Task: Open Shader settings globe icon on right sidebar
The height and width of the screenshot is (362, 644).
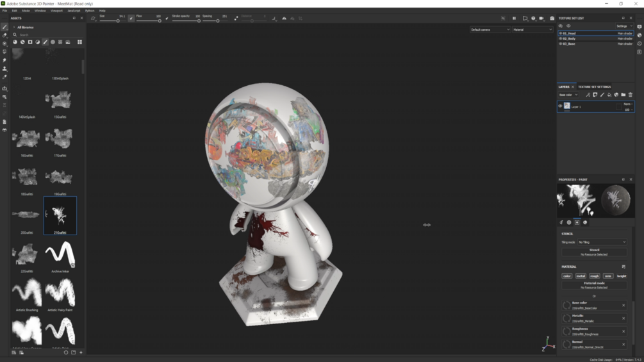Action: click(x=640, y=35)
